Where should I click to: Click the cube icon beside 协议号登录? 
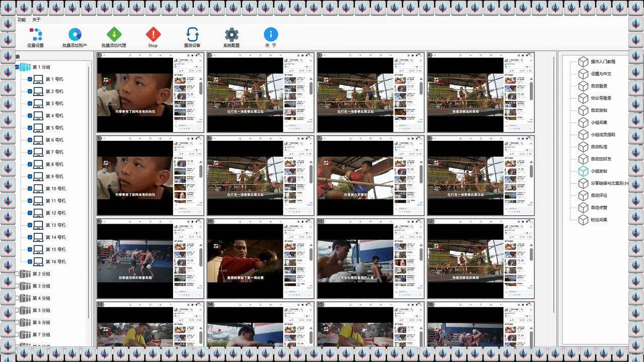pos(583,98)
